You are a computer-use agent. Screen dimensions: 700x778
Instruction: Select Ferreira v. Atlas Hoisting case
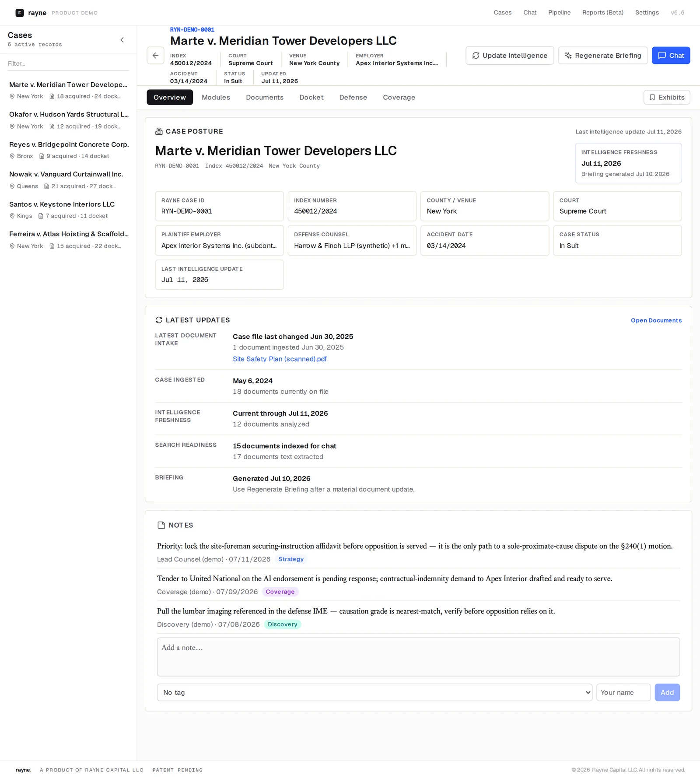[68, 240]
